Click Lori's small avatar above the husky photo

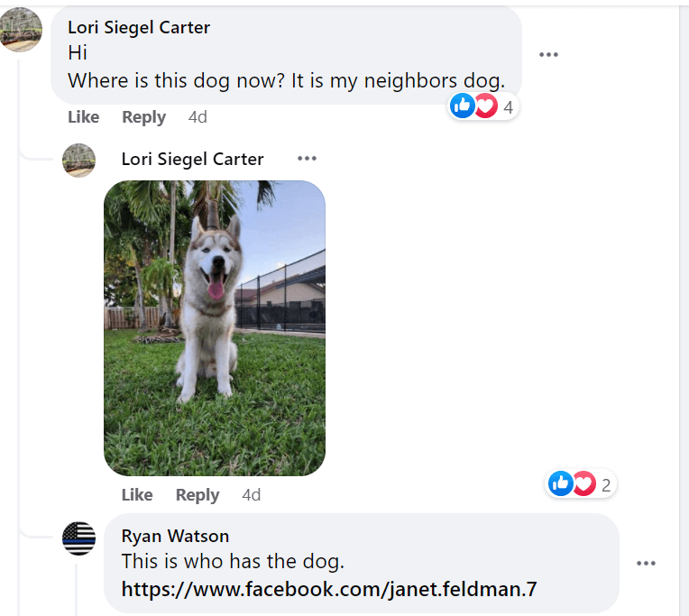click(78, 160)
